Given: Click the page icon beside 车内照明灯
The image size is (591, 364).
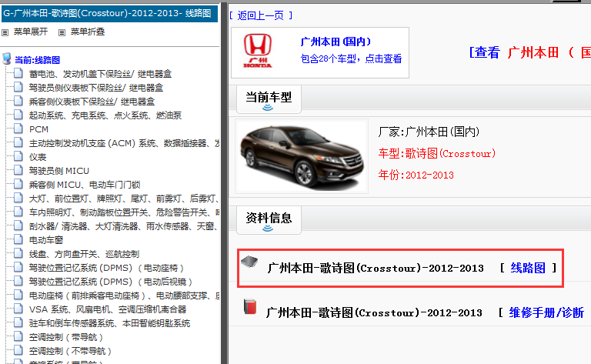Looking at the screenshot, I should click(18, 212).
